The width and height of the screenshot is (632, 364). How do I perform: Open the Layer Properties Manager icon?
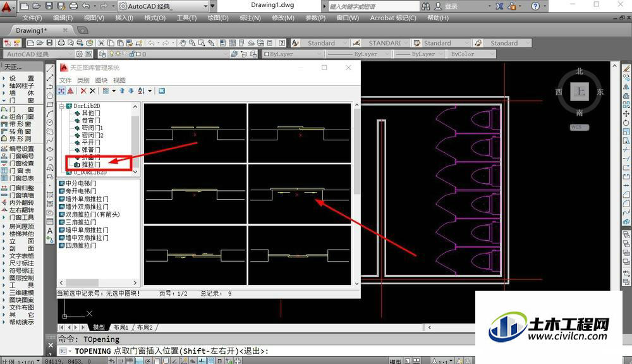tap(102, 54)
